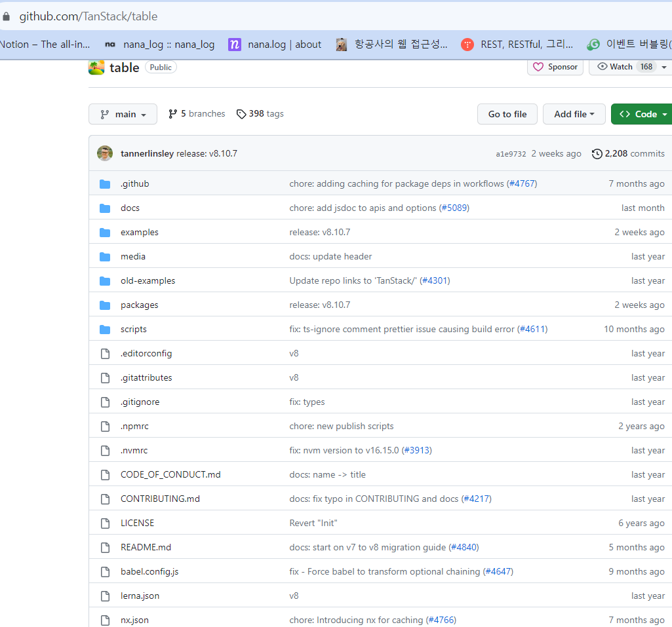Click the README.md file icon
The height and width of the screenshot is (627, 672).
click(105, 547)
